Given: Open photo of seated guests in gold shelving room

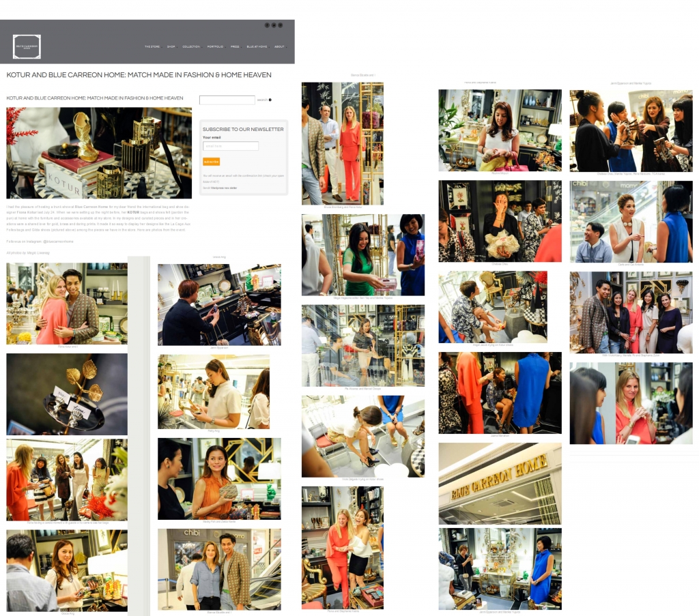Looking at the screenshot, I should [x=363, y=346].
